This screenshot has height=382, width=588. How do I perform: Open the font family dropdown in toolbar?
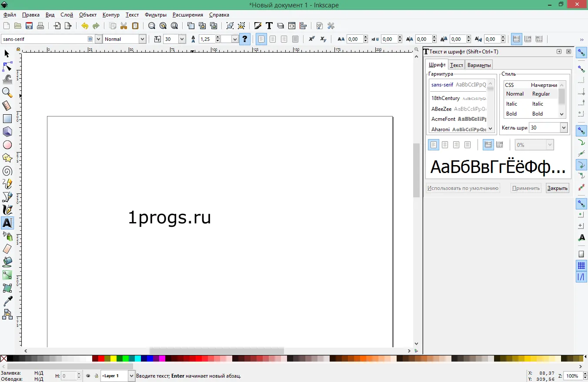tap(98, 39)
